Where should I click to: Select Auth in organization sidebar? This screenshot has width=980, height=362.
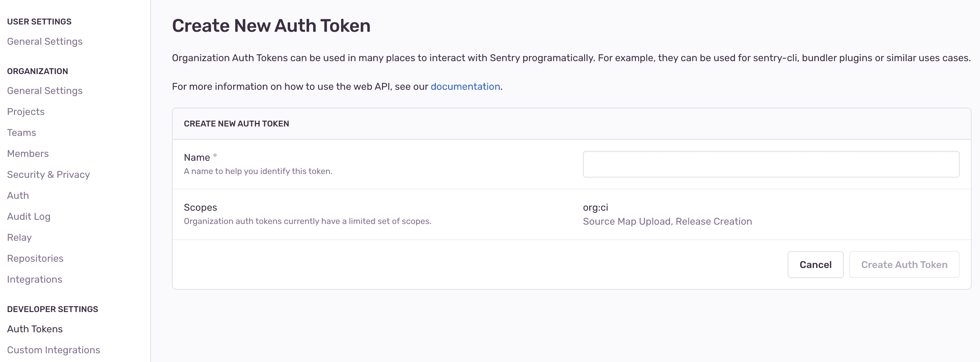pos(18,195)
